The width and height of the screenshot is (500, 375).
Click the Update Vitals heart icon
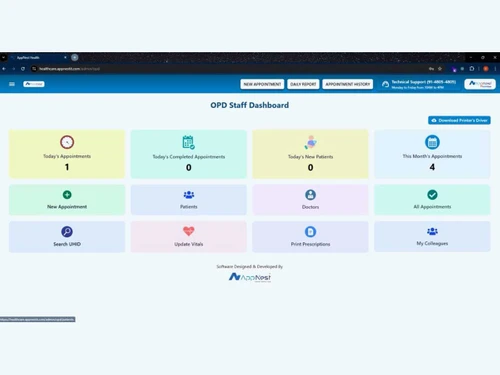189,231
